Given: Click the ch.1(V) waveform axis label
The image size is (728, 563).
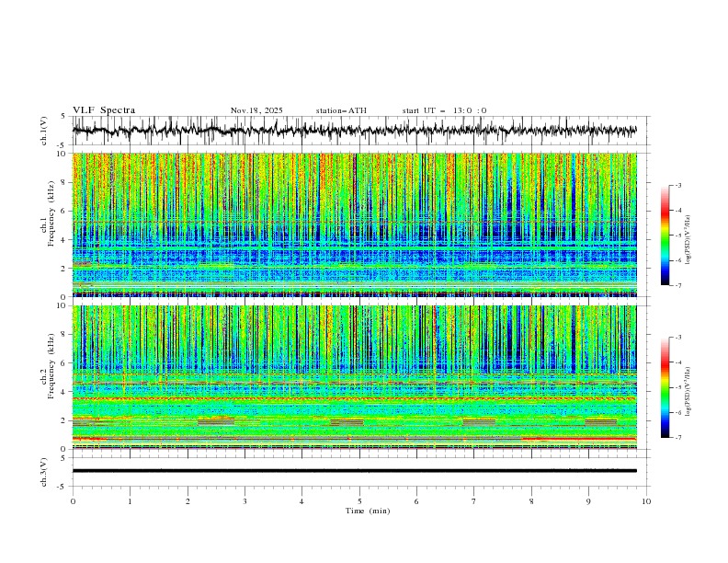Looking at the screenshot, I should (44, 131).
